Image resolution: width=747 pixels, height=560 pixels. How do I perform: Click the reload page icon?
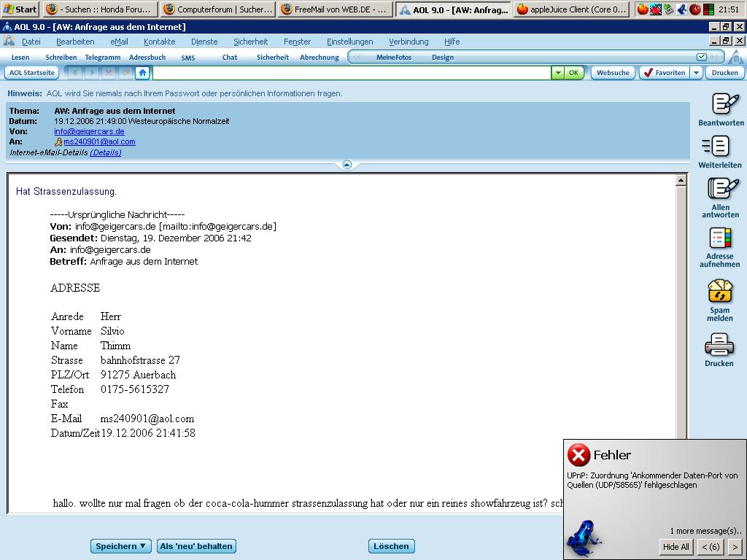[125, 73]
